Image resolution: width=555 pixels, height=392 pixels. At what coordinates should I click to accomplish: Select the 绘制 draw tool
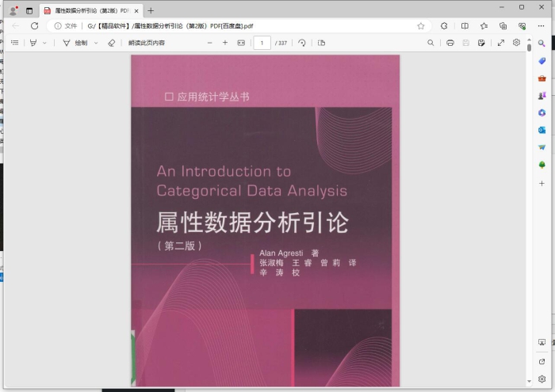(x=75, y=43)
